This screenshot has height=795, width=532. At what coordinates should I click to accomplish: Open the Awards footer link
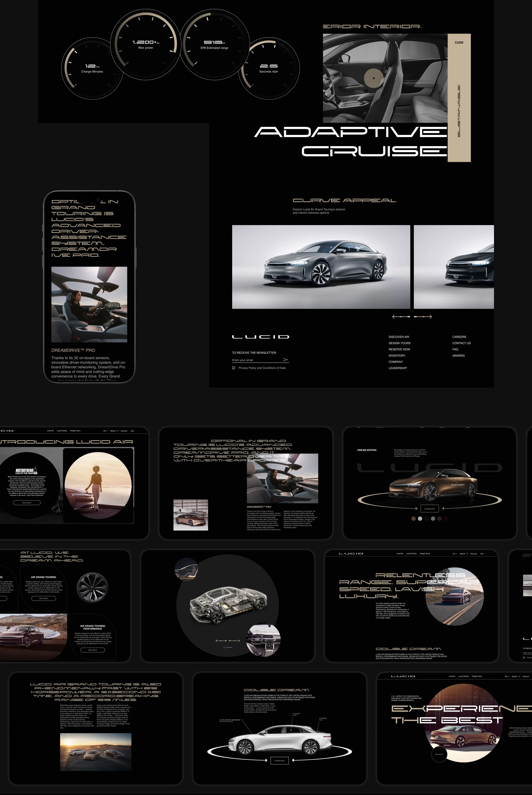[458, 356]
